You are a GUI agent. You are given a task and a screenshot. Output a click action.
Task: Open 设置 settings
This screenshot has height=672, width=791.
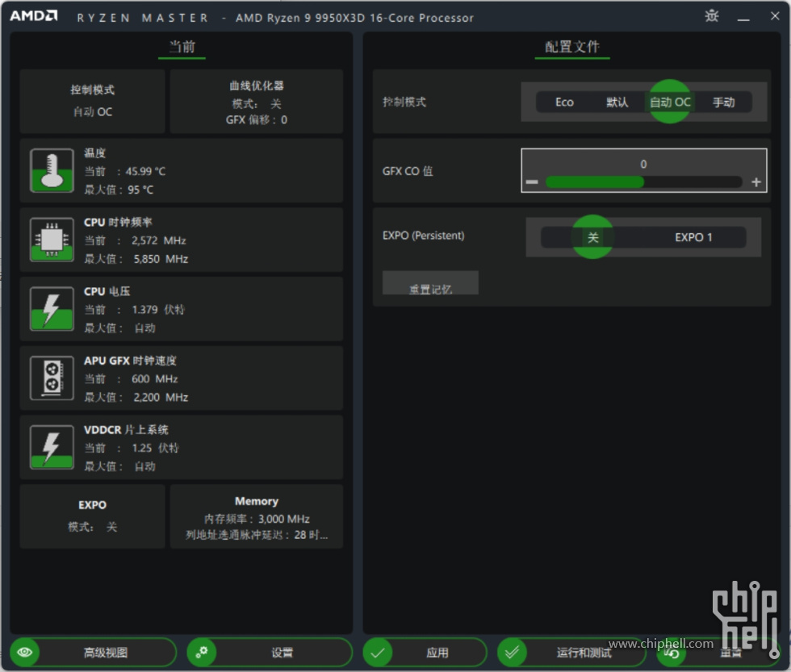click(270, 653)
